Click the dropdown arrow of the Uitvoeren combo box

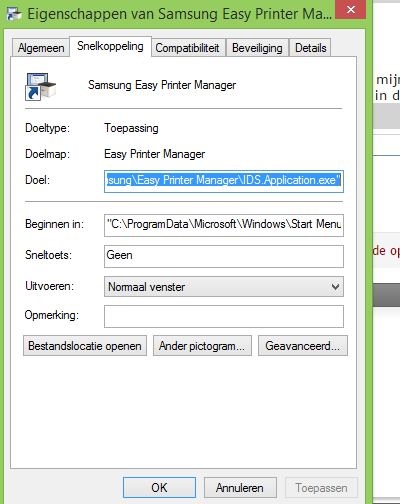335,287
